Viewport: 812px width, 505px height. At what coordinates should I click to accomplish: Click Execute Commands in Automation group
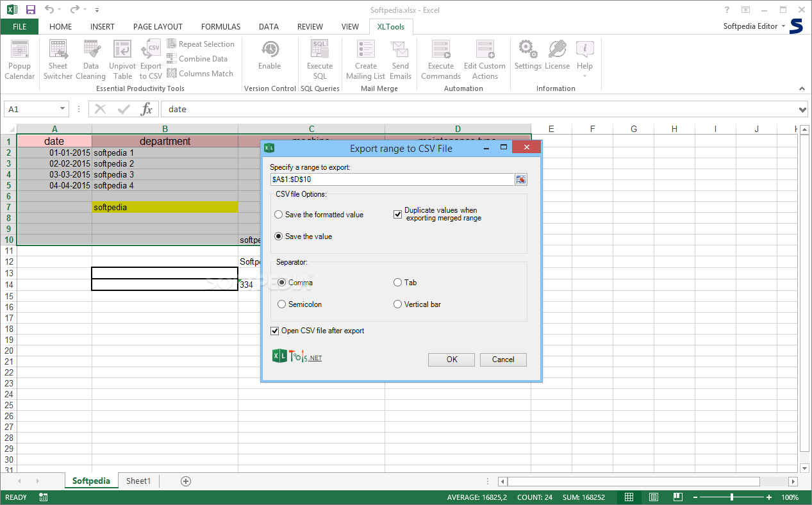(x=441, y=60)
